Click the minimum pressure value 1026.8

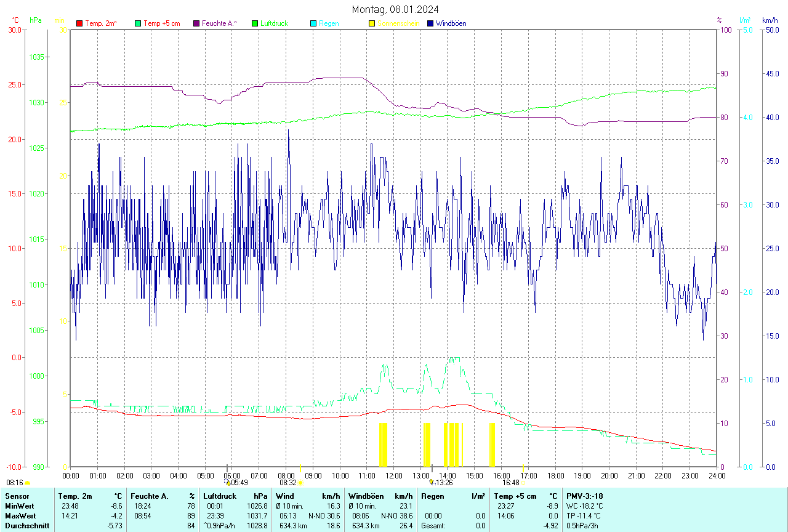(x=257, y=506)
